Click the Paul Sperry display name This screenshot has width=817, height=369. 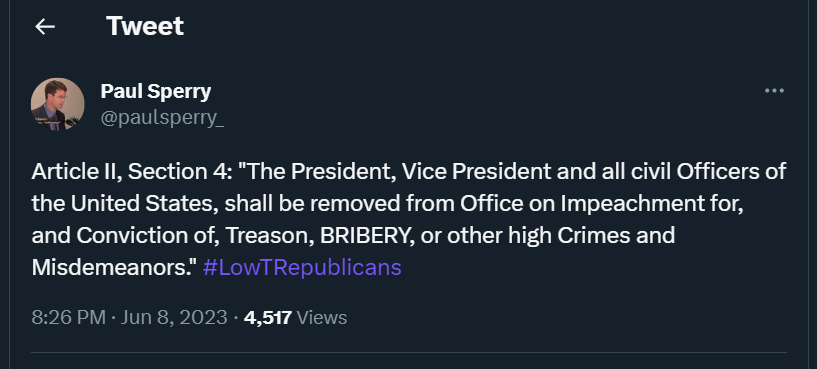click(x=156, y=91)
